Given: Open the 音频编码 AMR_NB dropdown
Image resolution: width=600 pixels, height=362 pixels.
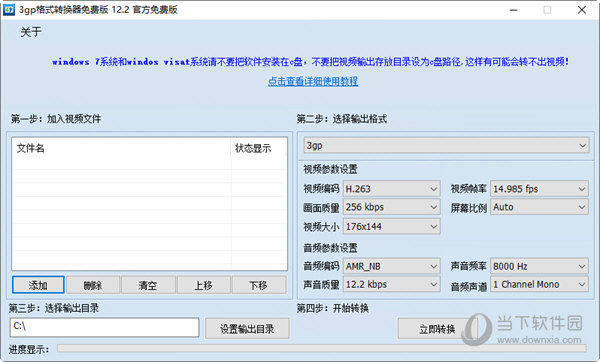Looking at the screenshot, I should pyautogui.click(x=391, y=266).
